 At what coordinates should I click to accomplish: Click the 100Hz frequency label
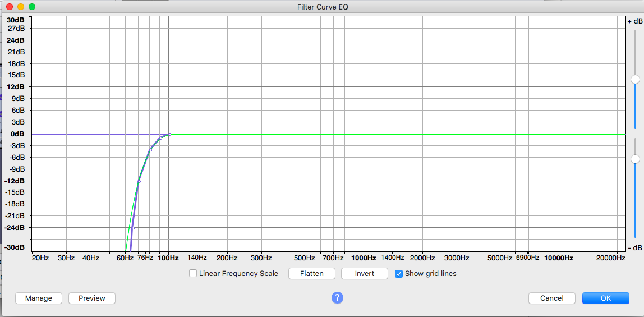[x=168, y=258]
